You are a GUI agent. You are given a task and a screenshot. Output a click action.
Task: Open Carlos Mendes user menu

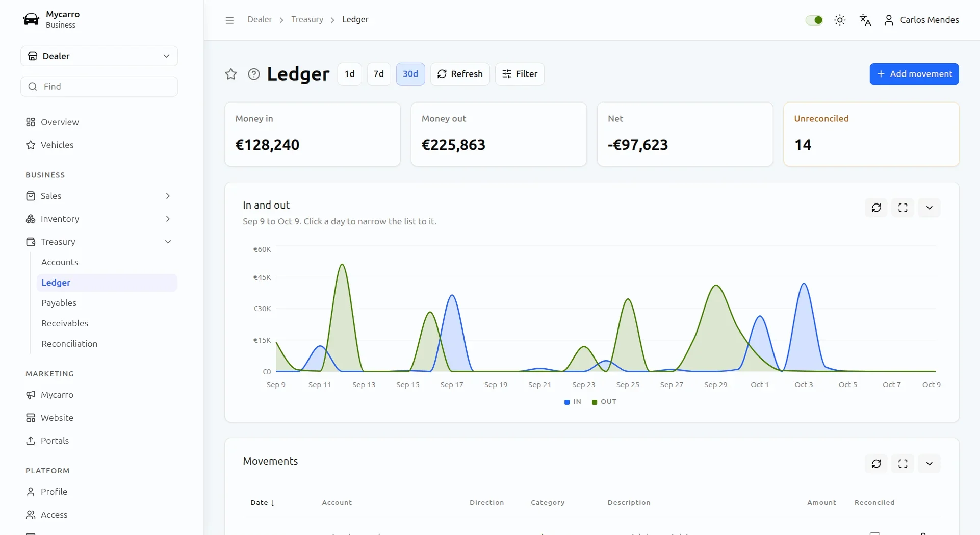click(x=921, y=20)
